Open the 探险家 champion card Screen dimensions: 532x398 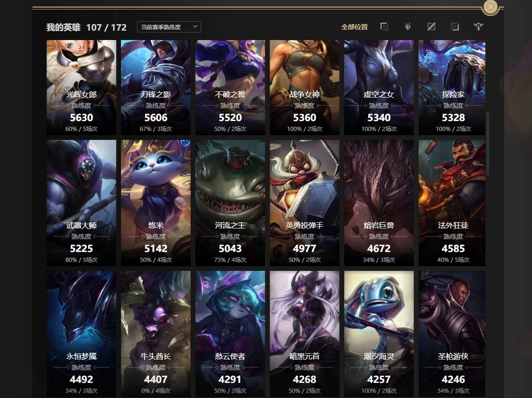(452, 88)
